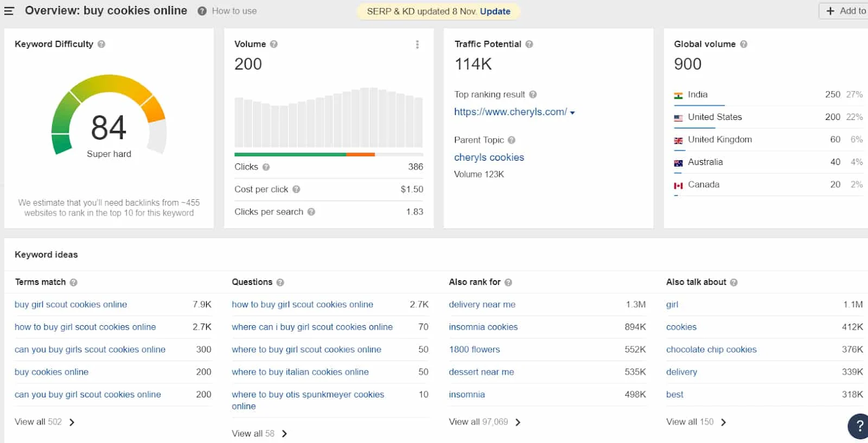The width and height of the screenshot is (868, 443).
Task: Click View all 150 also talk about
Action: [690, 422]
